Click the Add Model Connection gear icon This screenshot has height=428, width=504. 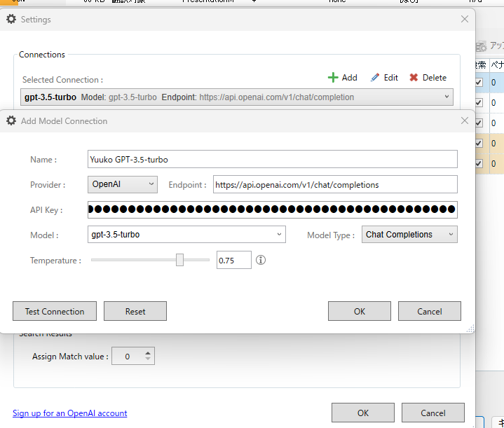(x=11, y=120)
